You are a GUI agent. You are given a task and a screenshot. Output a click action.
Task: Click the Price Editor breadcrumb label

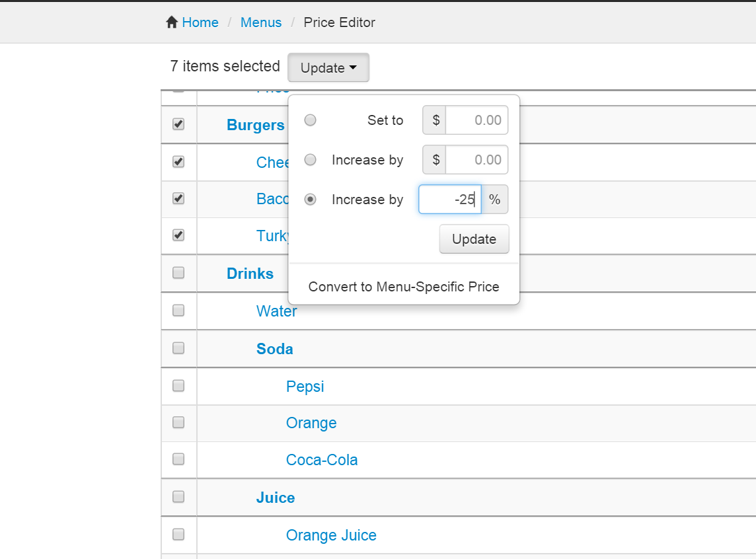click(x=339, y=22)
